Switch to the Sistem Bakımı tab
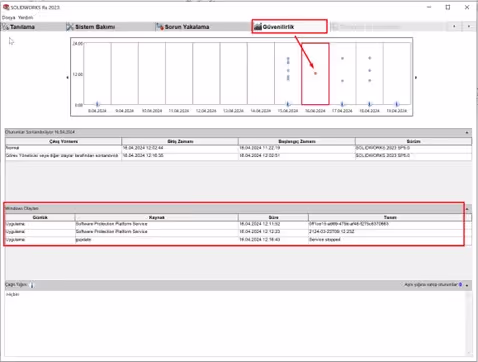The image size is (478, 362). [91, 27]
